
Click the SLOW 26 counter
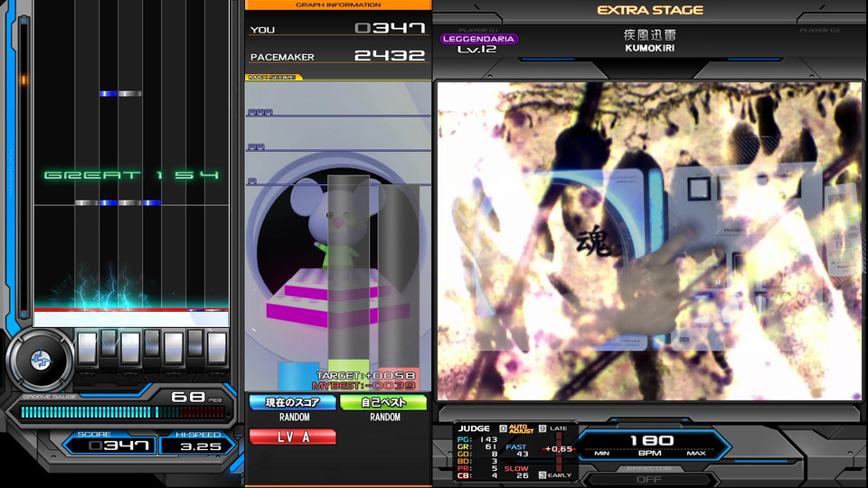(517, 472)
